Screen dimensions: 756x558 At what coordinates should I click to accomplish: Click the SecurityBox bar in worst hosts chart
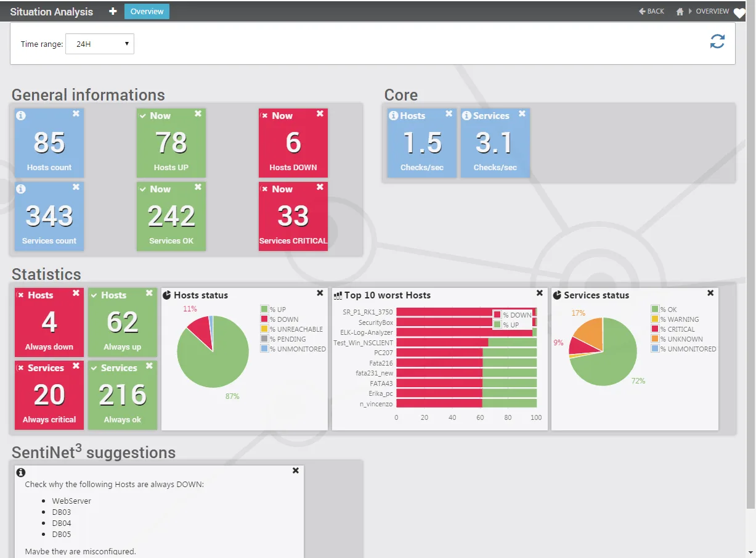(465, 322)
